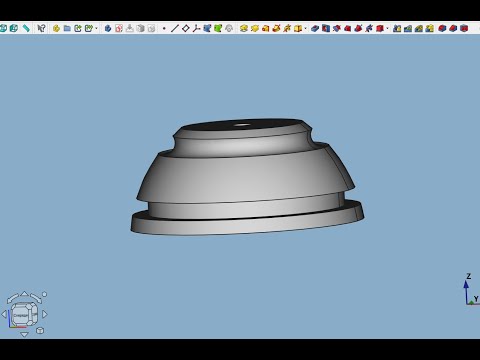Apply the Mirrored feature tool
This screenshot has height=360, width=480.
397,28
